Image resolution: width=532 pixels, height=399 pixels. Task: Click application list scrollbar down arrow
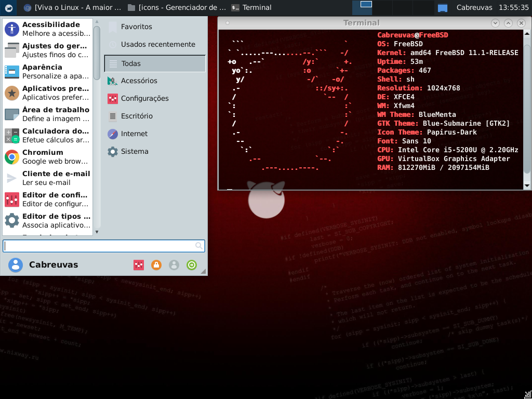97,232
